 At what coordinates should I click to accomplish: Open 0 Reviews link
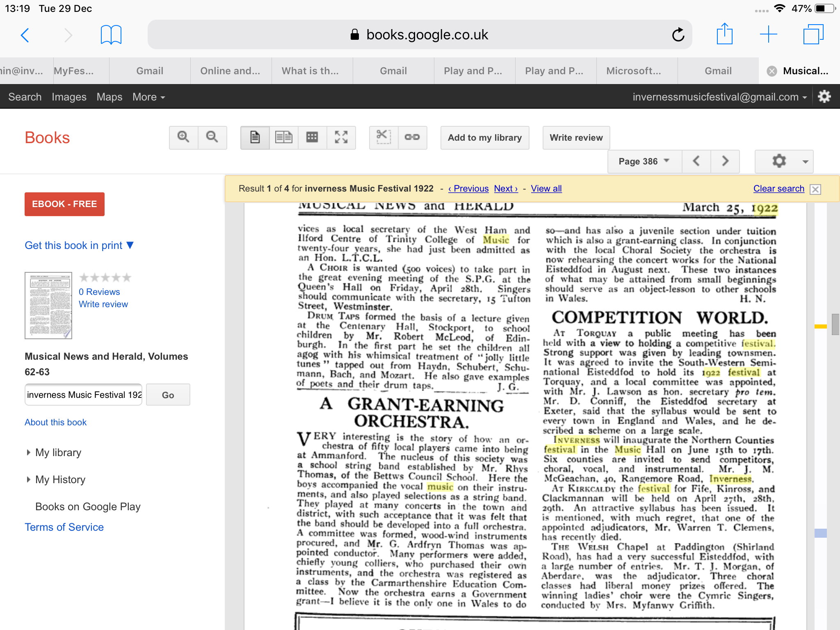pyautogui.click(x=99, y=292)
